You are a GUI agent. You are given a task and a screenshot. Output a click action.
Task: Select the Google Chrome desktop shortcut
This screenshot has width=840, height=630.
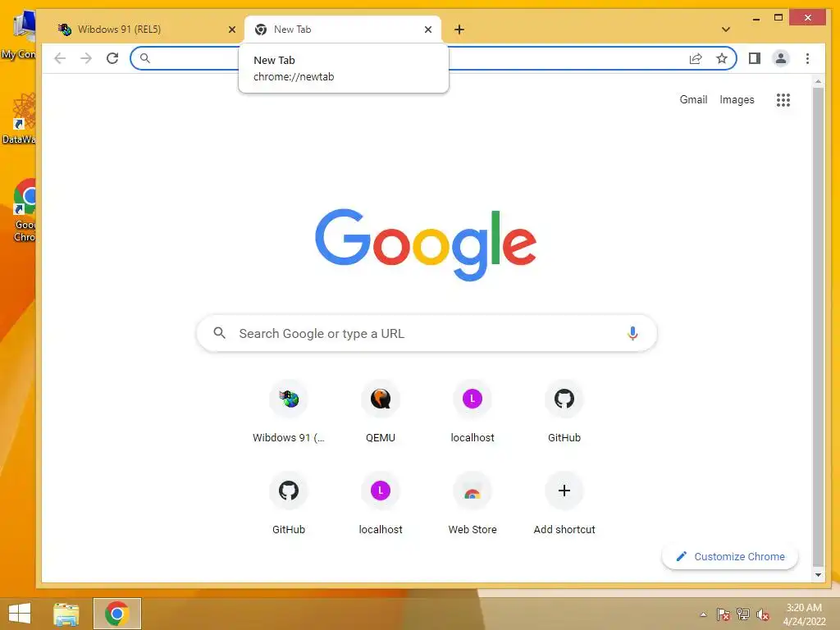click(24, 210)
